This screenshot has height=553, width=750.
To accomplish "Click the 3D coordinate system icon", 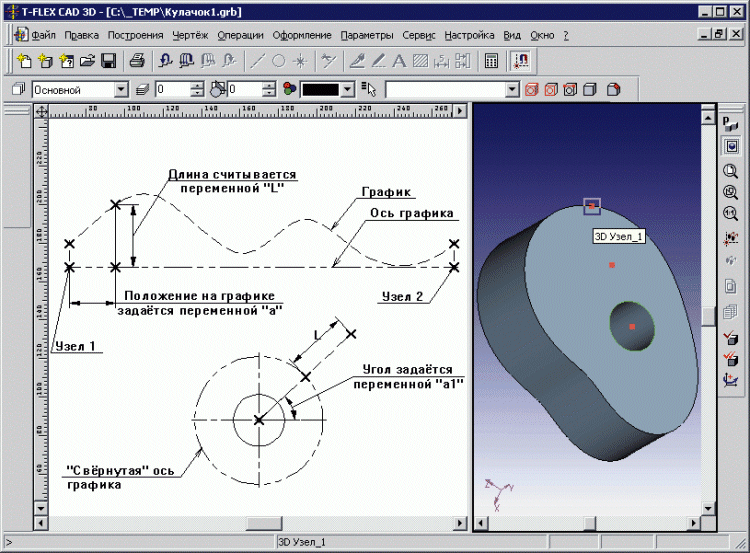I will pyautogui.click(x=730, y=380).
